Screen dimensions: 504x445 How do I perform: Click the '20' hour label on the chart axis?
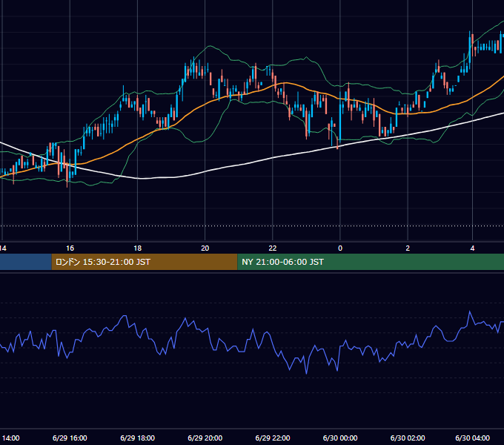click(205, 248)
